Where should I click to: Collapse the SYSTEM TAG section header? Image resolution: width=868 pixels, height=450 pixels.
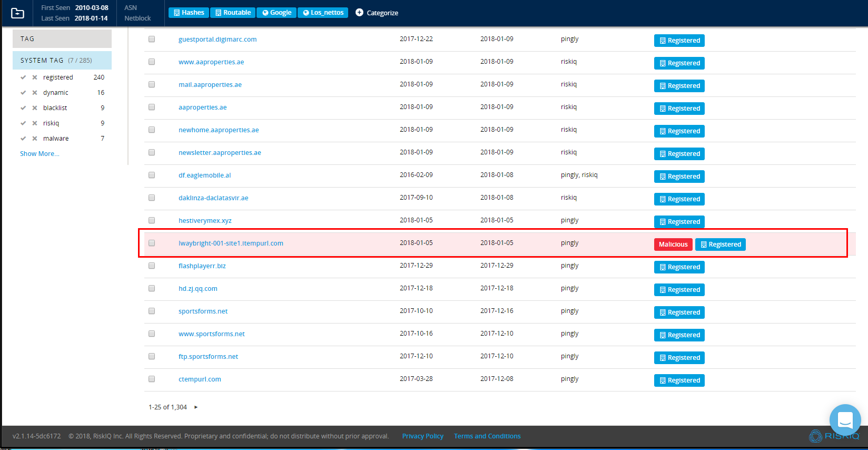coord(62,61)
